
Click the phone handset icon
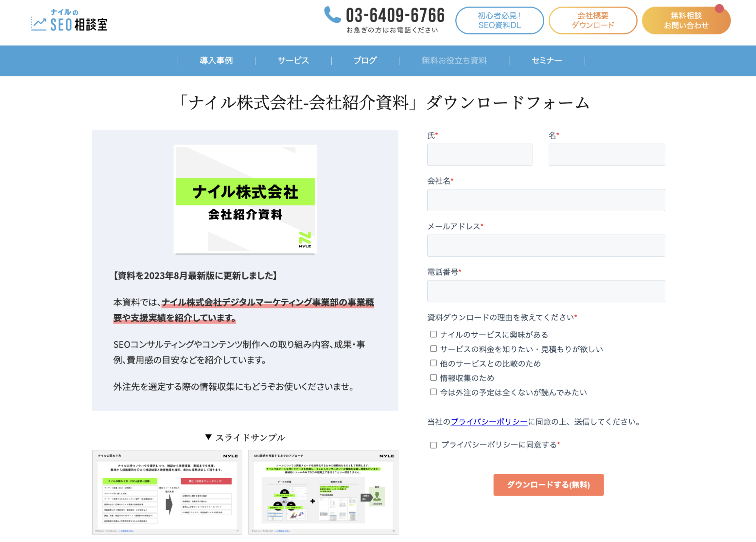(x=332, y=15)
